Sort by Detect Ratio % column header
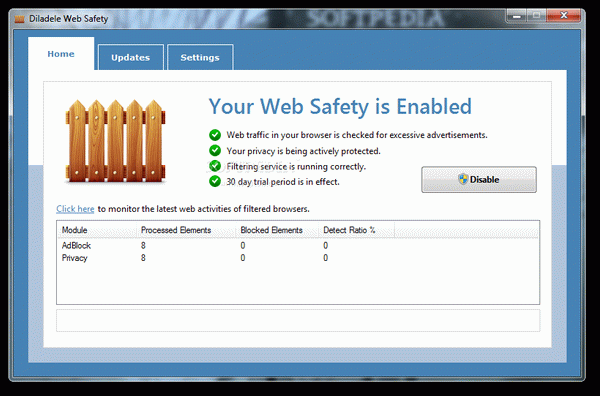600x396 pixels. [x=357, y=230]
